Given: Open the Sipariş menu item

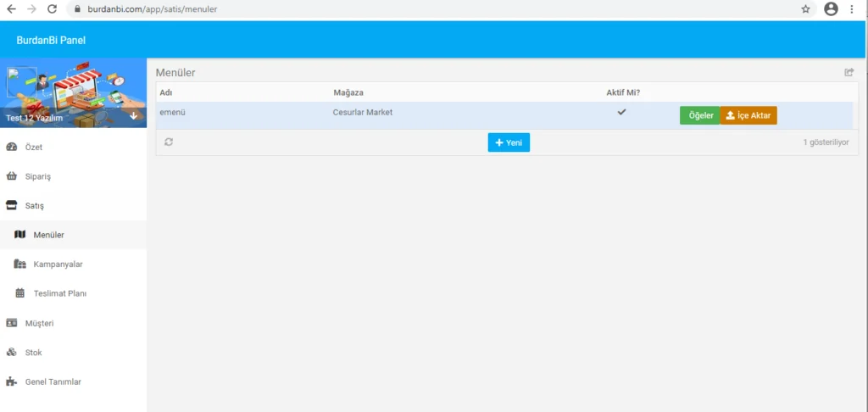Looking at the screenshot, I should 73,176.
